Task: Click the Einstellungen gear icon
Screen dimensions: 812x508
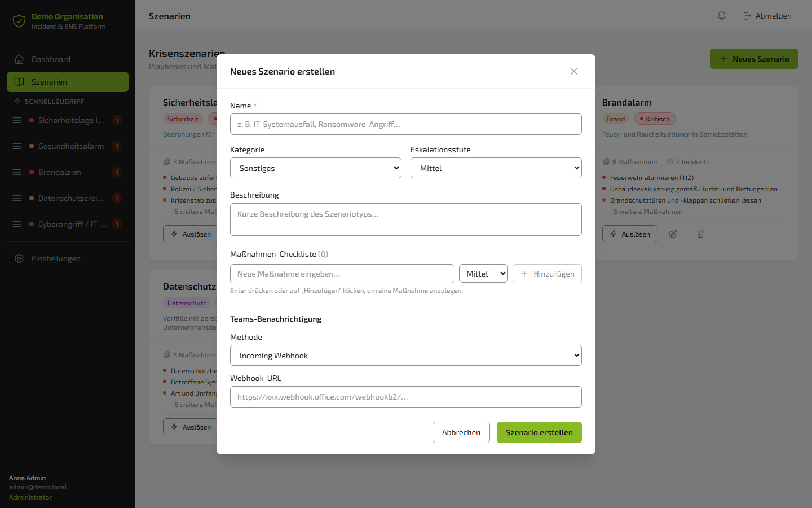Action: (19, 259)
